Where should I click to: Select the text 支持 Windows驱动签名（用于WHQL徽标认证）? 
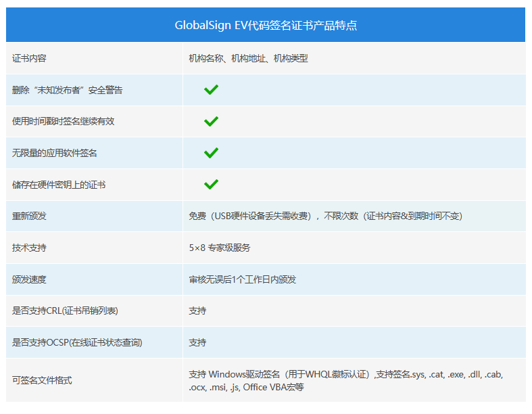tap(279, 374)
